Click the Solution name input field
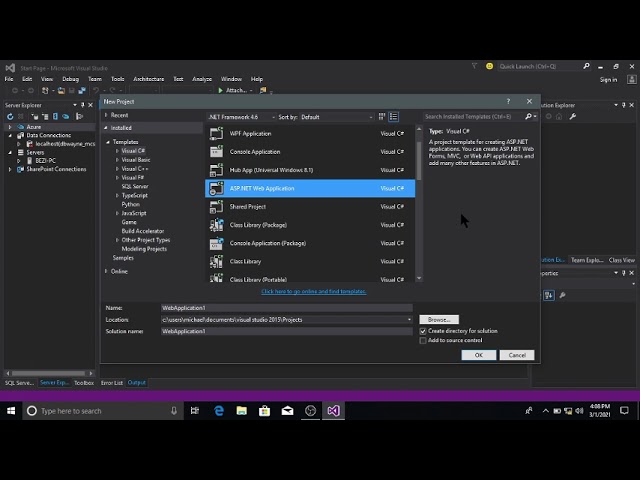Viewport: 640px width, 480px height. pos(287,331)
